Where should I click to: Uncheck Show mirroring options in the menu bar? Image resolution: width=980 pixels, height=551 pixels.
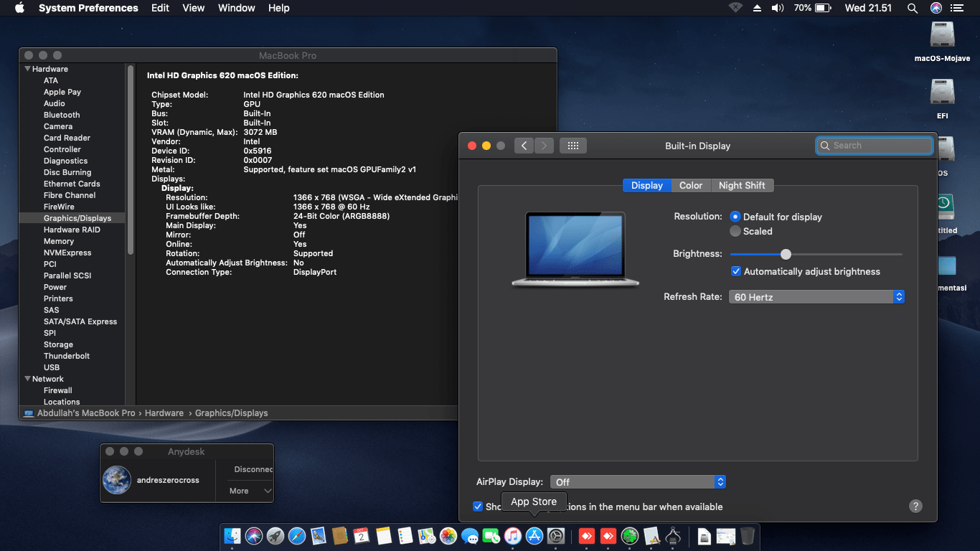pyautogui.click(x=478, y=507)
